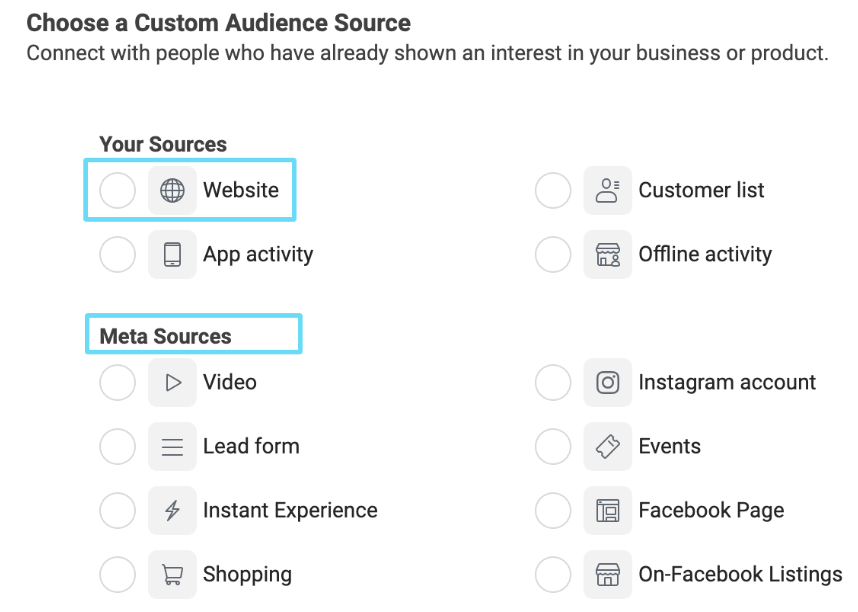Select the Shopping radio button
The height and width of the screenshot is (612, 858).
(118, 575)
